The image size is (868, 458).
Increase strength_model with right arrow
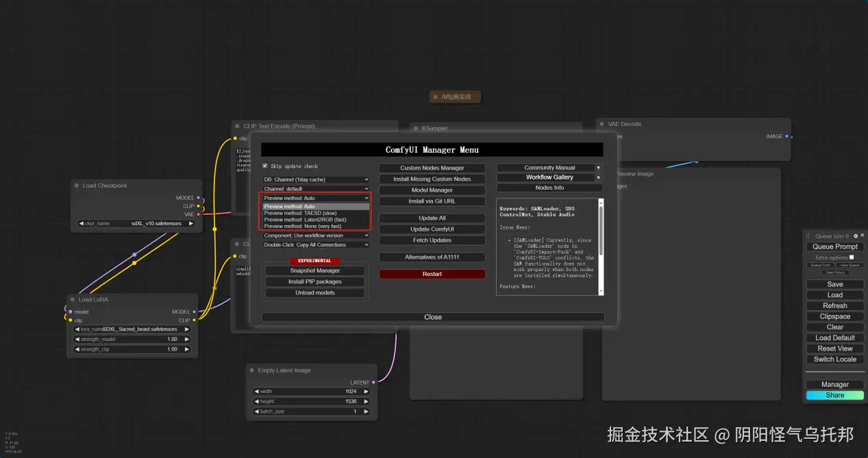[x=187, y=339]
